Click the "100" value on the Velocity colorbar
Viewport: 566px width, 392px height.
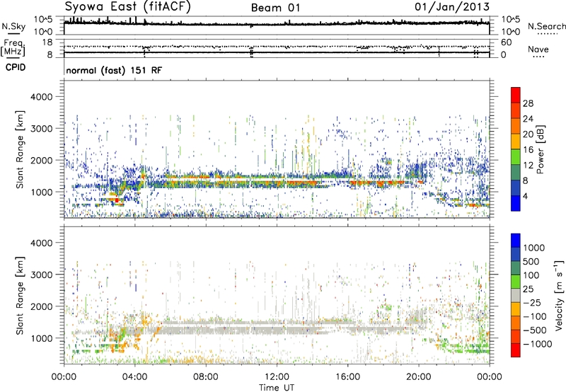531,275
